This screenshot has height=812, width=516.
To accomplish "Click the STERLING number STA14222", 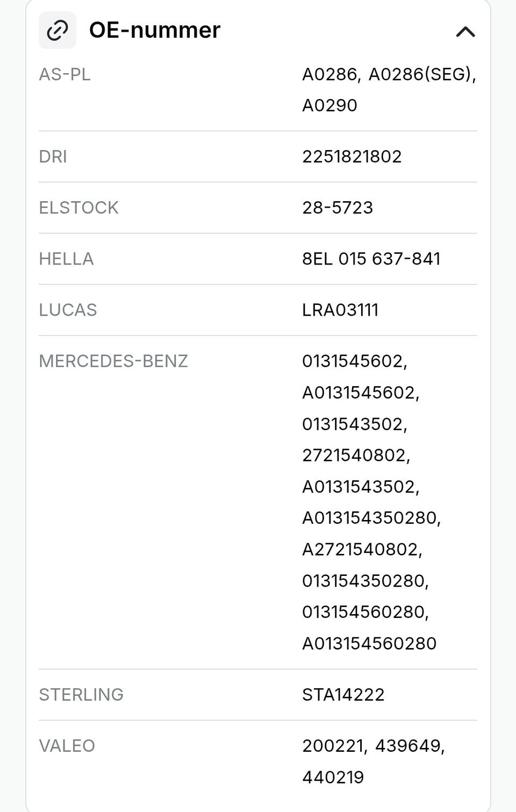I will (343, 694).
